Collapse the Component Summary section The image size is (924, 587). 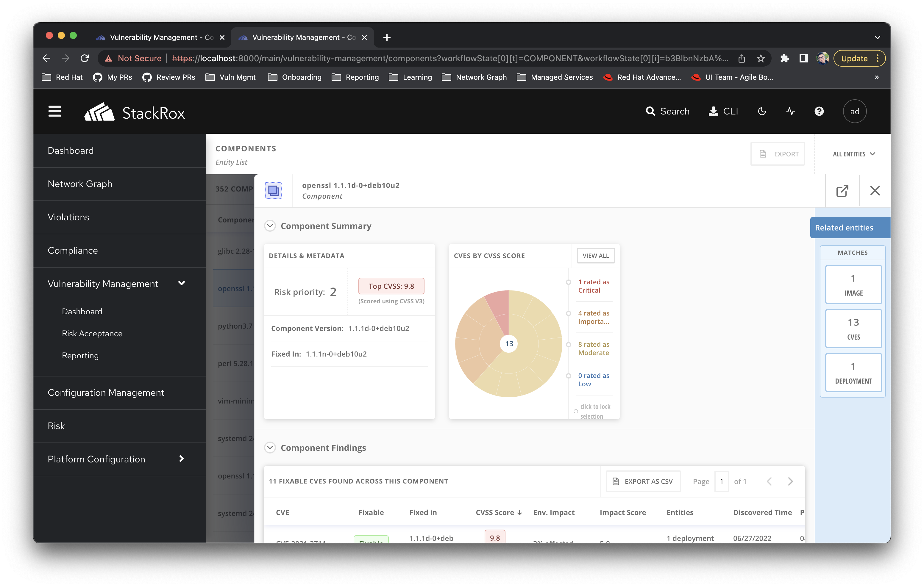pyautogui.click(x=270, y=226)
